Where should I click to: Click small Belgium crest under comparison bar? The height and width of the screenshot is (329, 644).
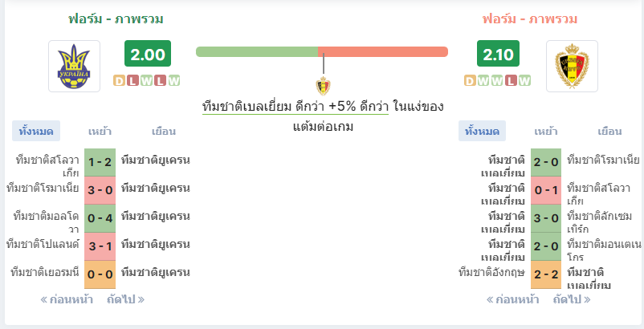click(323, 86)
